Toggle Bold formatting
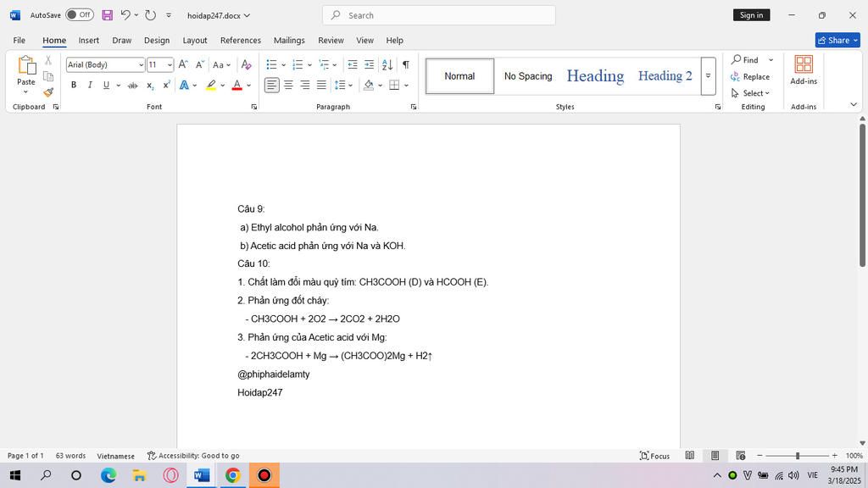The height and width of the screenshot is (488, 868). click(74, 85)
